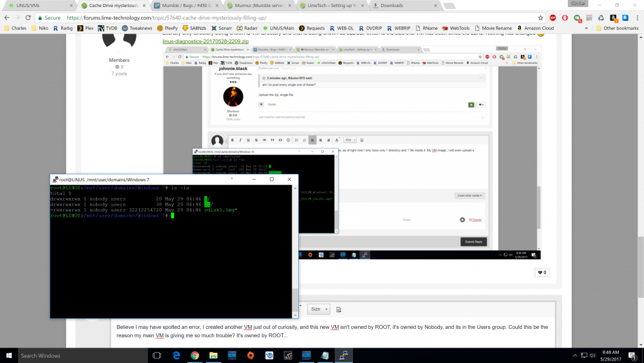Open the clock showing 8:48 AM
The width and height of the screenshot is (644, 363).
click(x=611, y=356)
